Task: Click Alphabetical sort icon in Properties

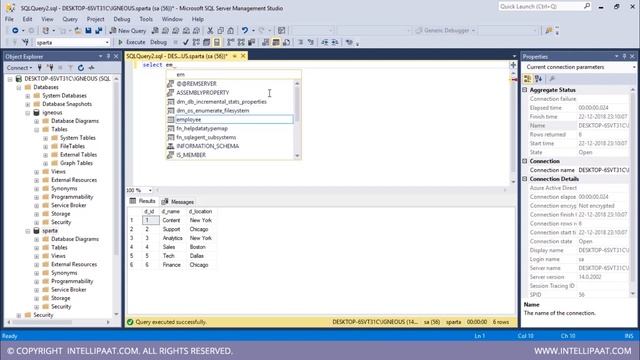Action: 538,79
